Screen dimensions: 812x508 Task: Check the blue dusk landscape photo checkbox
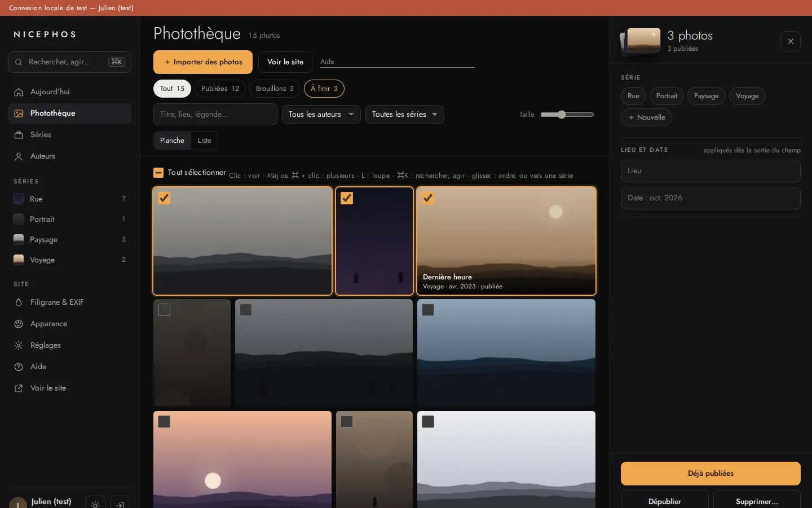coord(428,310)
